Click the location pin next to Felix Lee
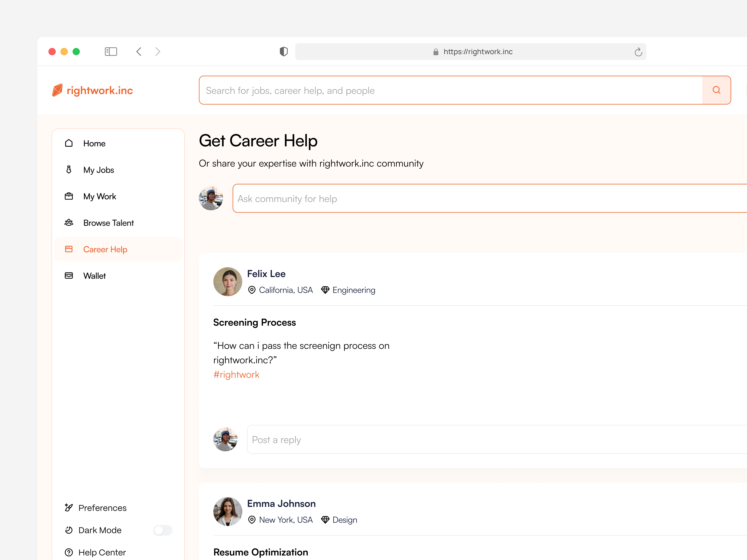Screen dimensions: 747x560 252,290
